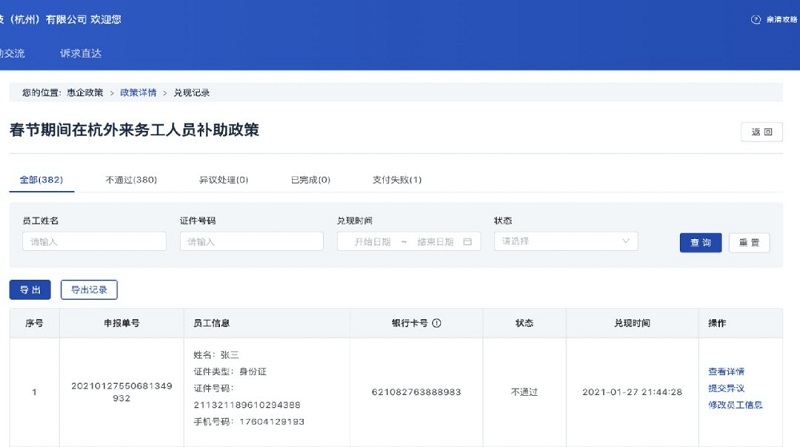The height and width of the screenshot is (447, 800).
Task: Click 修改员工信息 link
Action: pos(735,405)
